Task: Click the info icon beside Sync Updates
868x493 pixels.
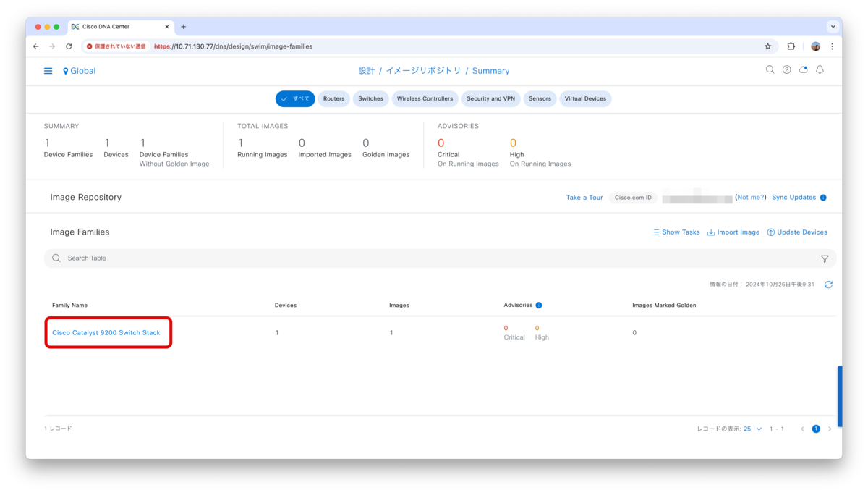Action: tap(823, 198)
